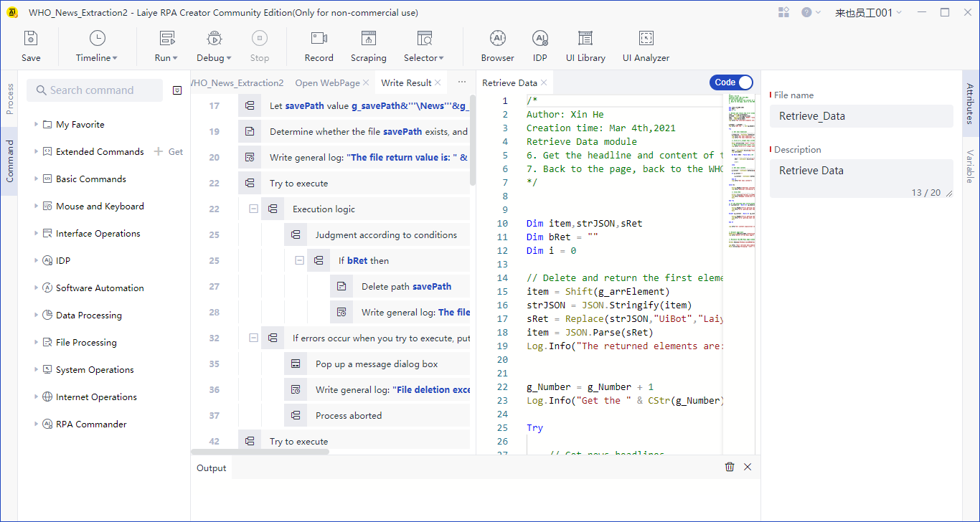This screenshot has height=522, width=980.
Task: Open the user account dropdown 来也员工001
Action: (868, 12)
